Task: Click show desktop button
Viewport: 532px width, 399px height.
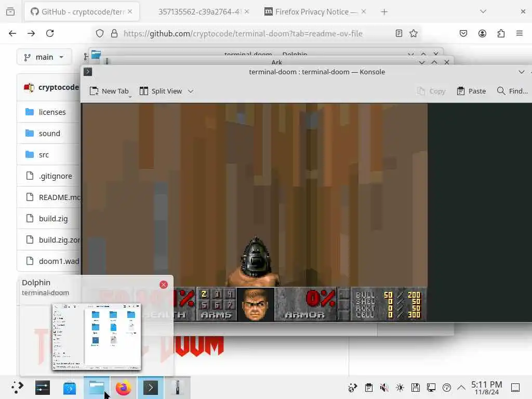Action: (515, 388)
